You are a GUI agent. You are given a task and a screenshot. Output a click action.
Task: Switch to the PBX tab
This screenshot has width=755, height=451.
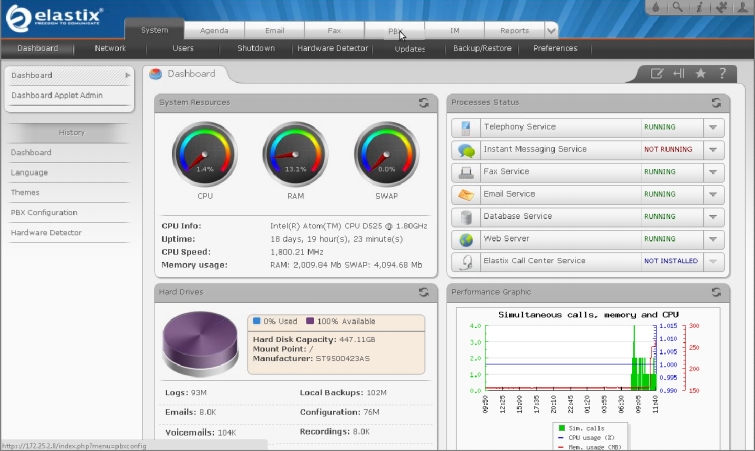(x=394, y=31)
